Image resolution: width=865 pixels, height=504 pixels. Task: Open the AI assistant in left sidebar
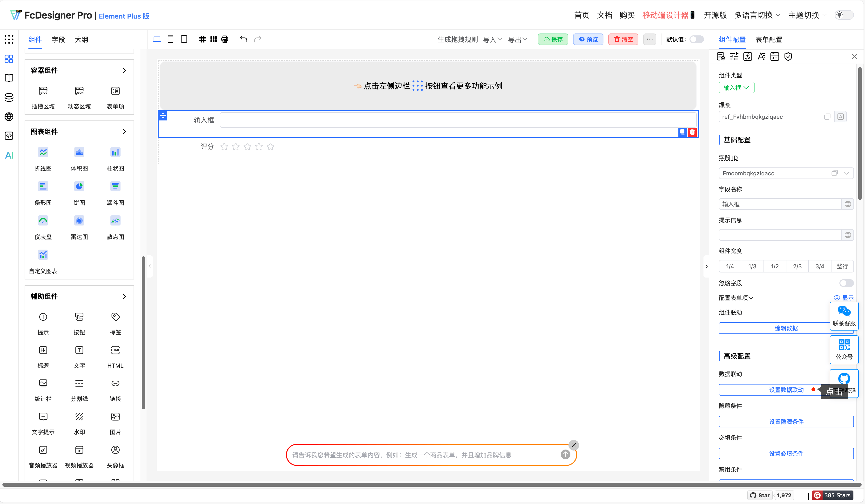pos(9,155)
